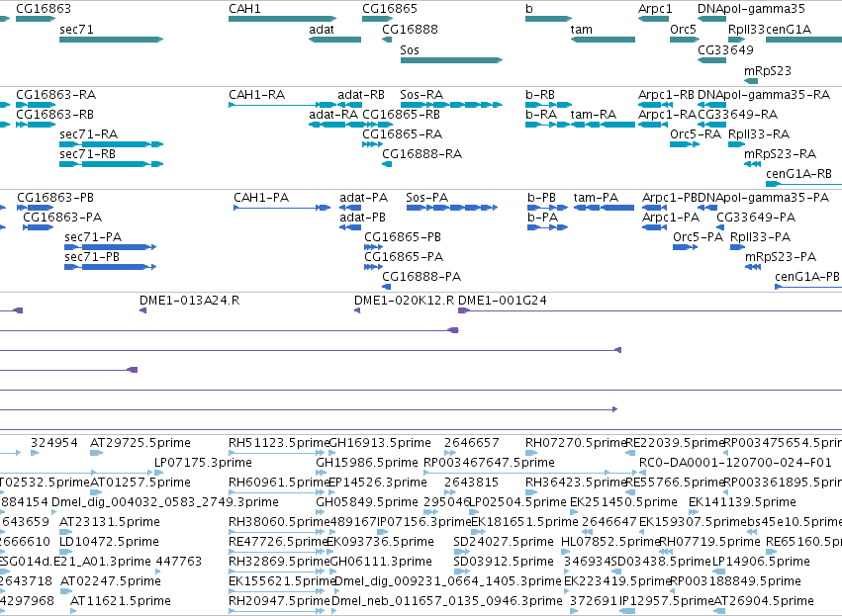Select the RpII33 gene label
Image resolution: width=842 pixels, height=616 pixels.
tap(746, 29)
